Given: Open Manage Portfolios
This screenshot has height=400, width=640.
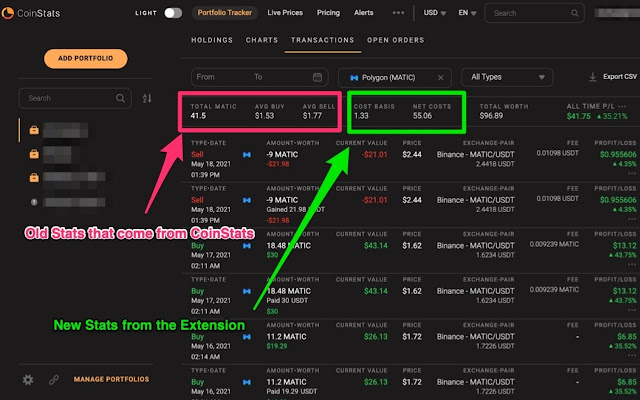Looking at the screenshot, I should [111, 379].
